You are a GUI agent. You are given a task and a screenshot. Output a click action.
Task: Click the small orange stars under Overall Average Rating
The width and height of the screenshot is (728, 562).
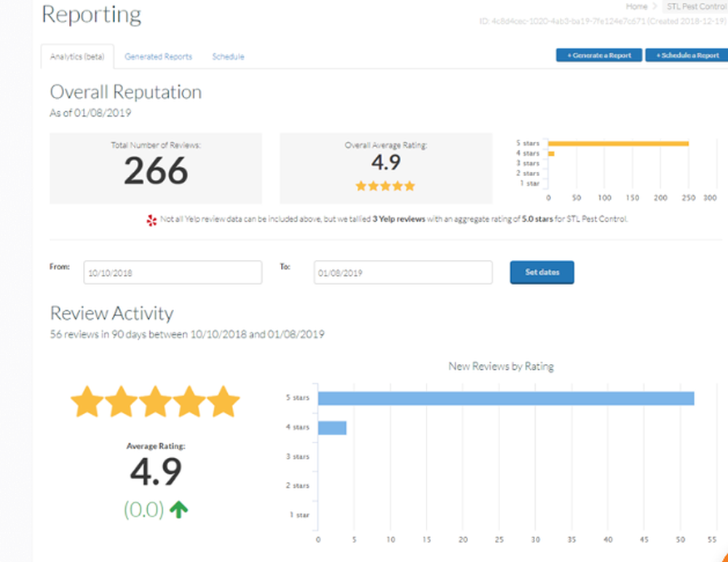coord(385,186)
